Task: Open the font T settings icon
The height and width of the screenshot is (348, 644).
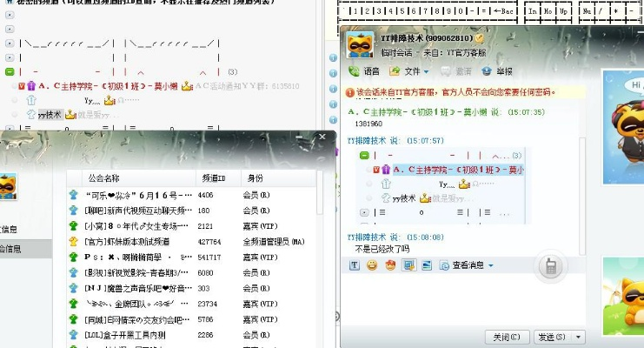Action: (355, 265)
